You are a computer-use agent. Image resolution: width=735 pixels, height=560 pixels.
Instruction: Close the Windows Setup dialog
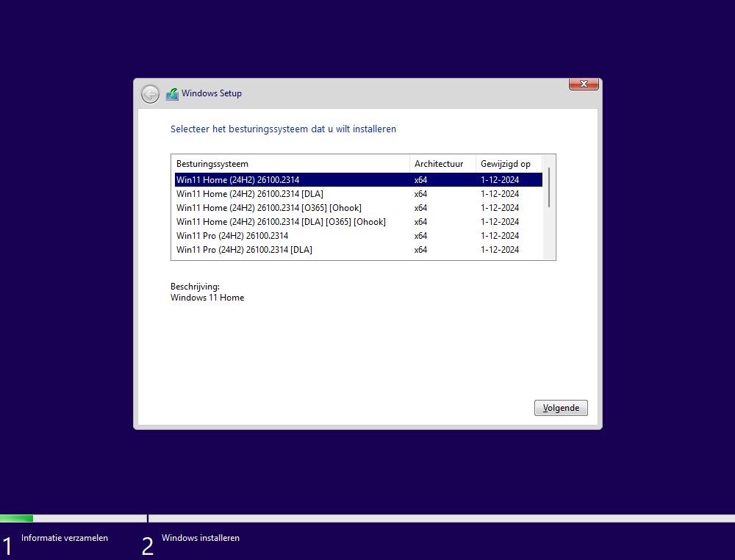(584, 84)
